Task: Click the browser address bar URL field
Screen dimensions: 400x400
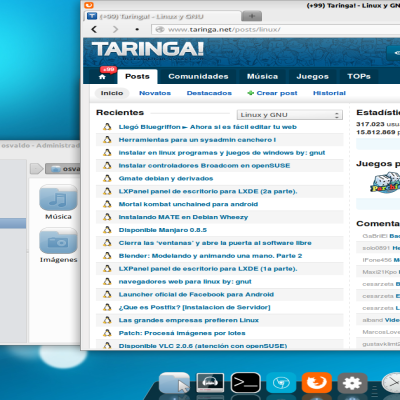Action: tap(276, 29)
